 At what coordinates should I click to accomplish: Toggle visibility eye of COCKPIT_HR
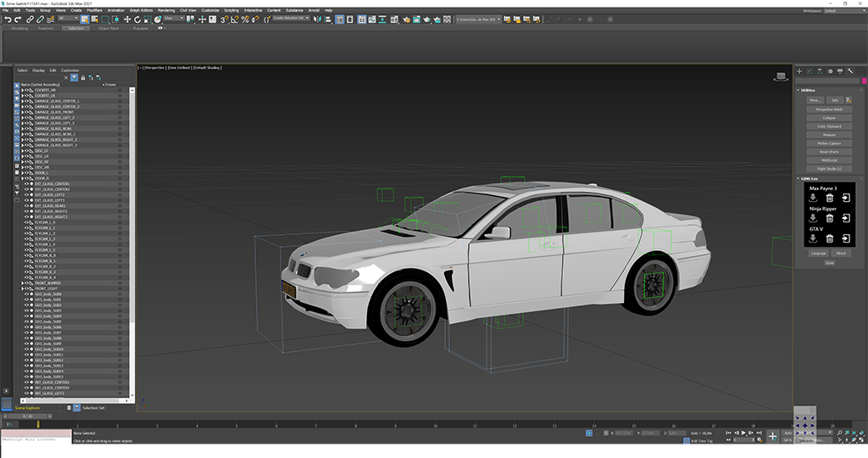coord(26,90)
